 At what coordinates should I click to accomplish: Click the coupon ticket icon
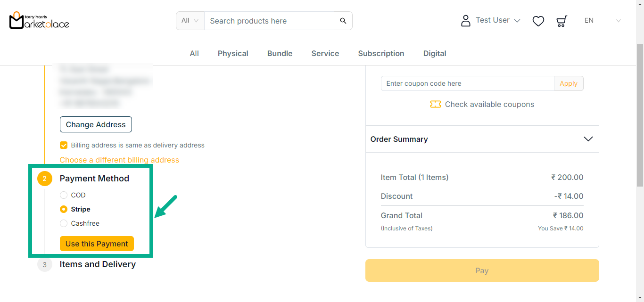(435, 104)
